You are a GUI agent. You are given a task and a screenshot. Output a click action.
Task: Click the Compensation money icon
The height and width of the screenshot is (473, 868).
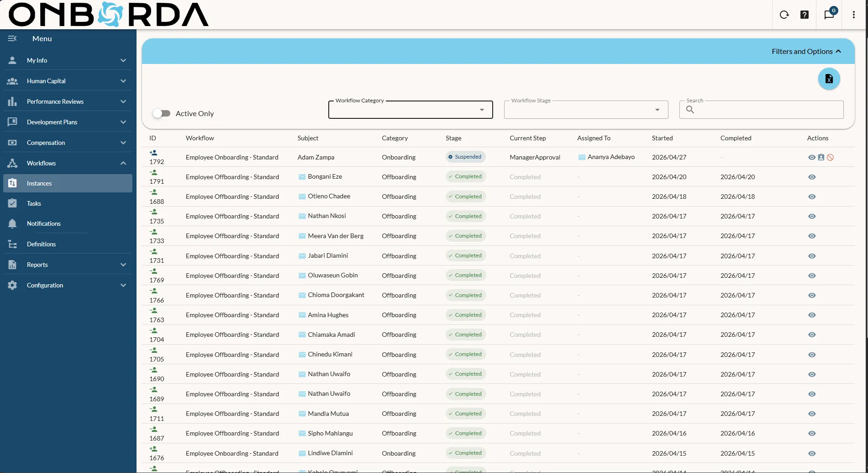tap(12, 143)
